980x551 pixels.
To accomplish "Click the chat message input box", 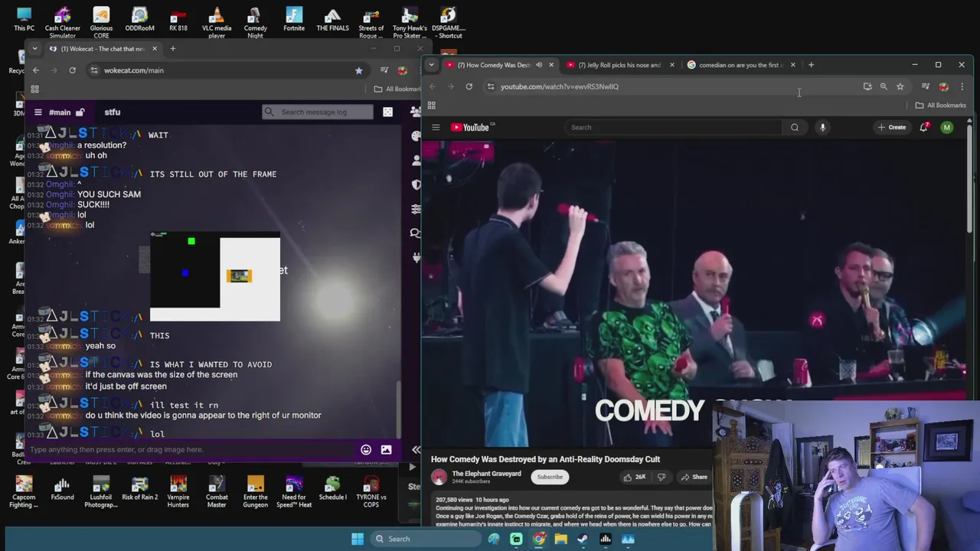I will click(x=191, y=449).
